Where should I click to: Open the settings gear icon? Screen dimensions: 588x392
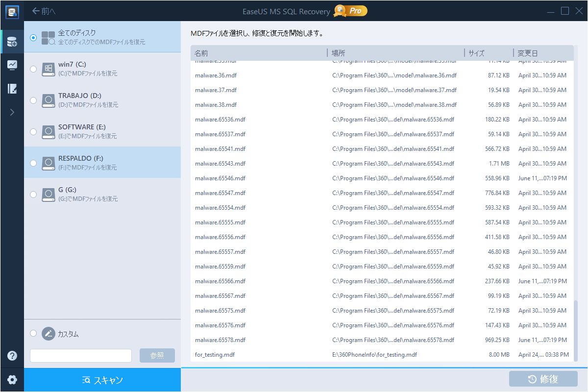[x=12, y=380]
